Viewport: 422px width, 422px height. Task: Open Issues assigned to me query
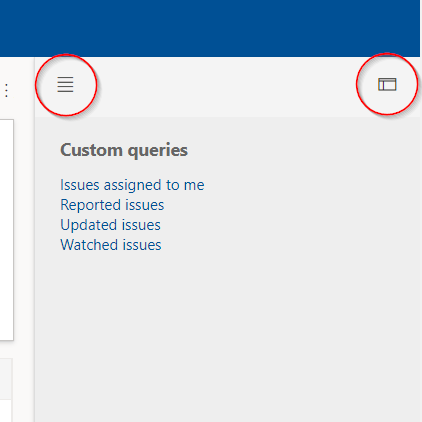click(x=132, y=185)
